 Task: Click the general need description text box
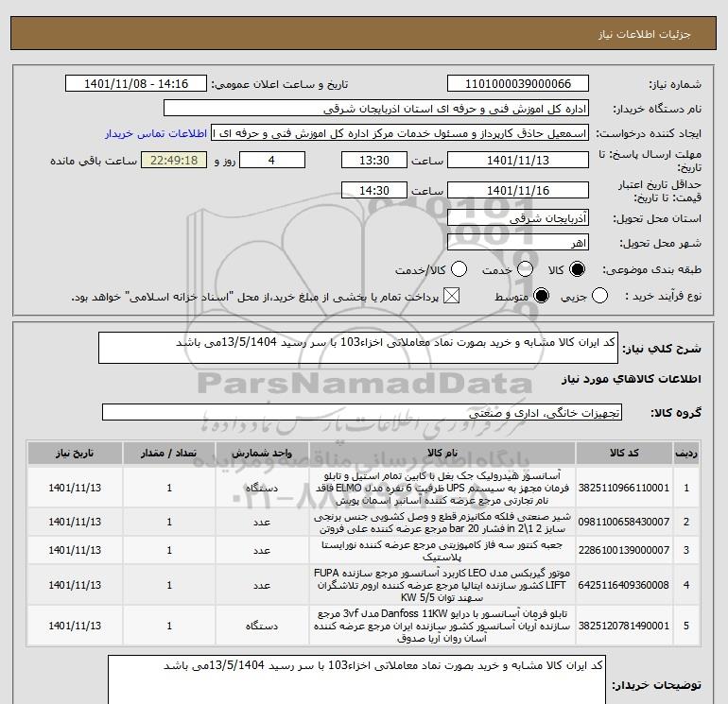[x=358, y=348]
